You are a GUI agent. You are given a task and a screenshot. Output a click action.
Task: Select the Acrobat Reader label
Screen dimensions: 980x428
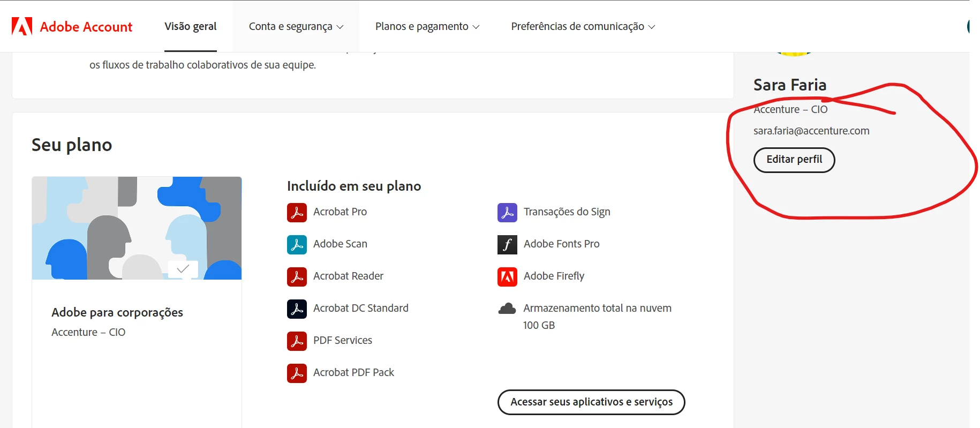coord(348,276)
